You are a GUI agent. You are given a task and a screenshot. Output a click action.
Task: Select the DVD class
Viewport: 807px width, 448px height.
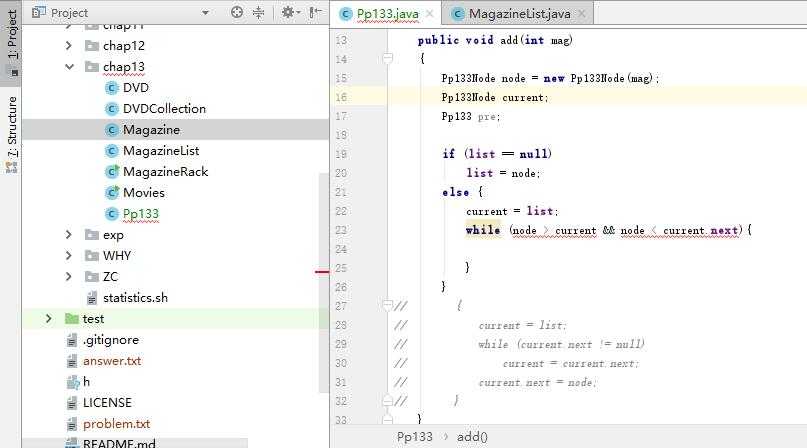135,88
